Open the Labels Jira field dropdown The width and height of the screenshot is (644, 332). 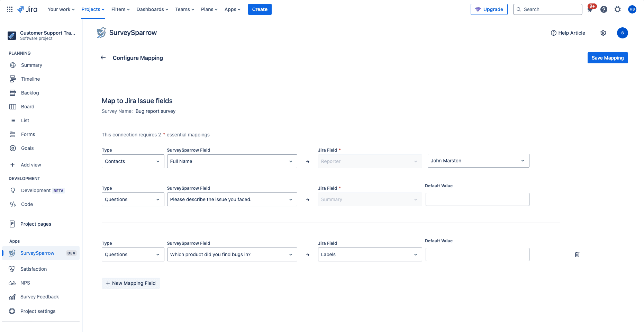tap(370, 254)
